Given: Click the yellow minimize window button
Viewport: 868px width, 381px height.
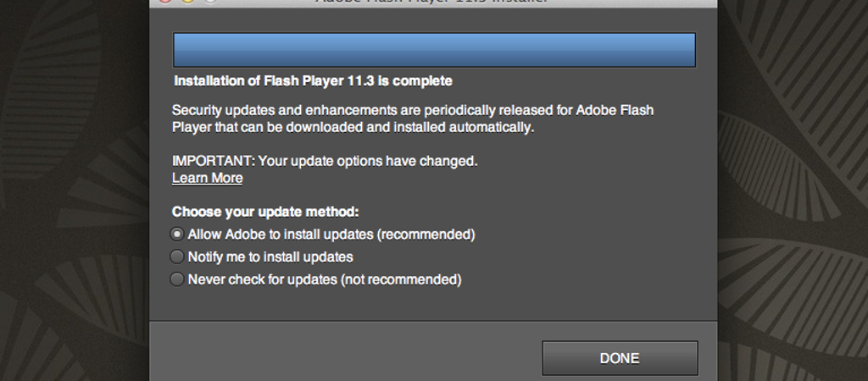Looking at the screenshot, I should click(187, 1).
